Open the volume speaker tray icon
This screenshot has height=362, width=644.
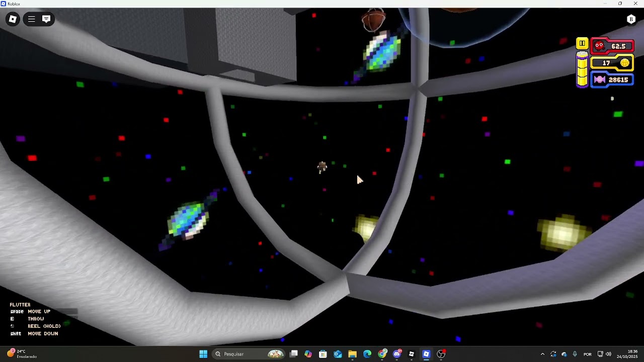pos(608,354)
